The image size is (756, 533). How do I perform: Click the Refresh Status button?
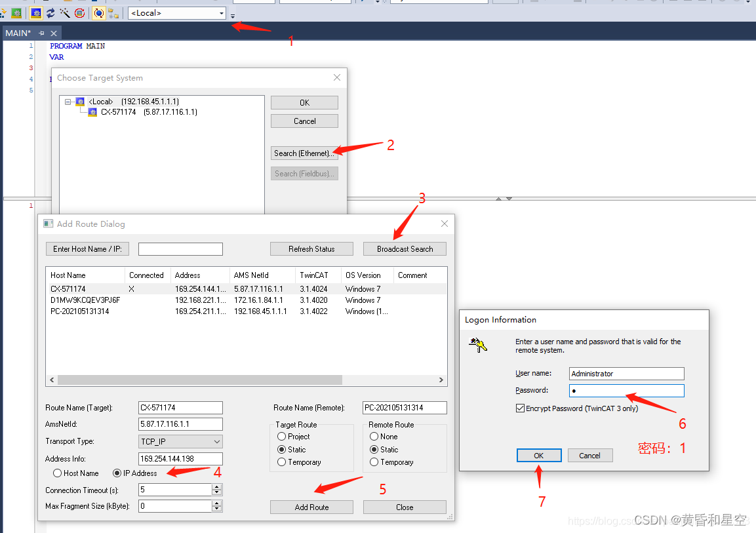[x=311, y=249]
